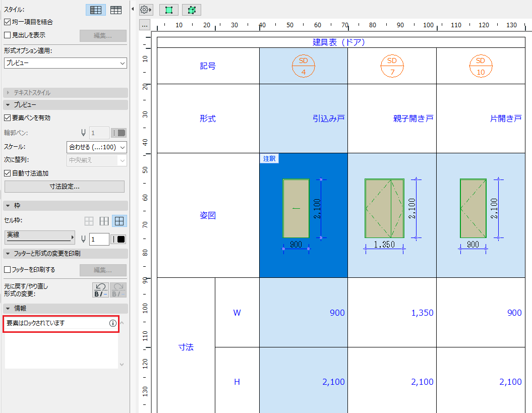
Task: Click the green node-edit toolbar icon
Action: 192,10
